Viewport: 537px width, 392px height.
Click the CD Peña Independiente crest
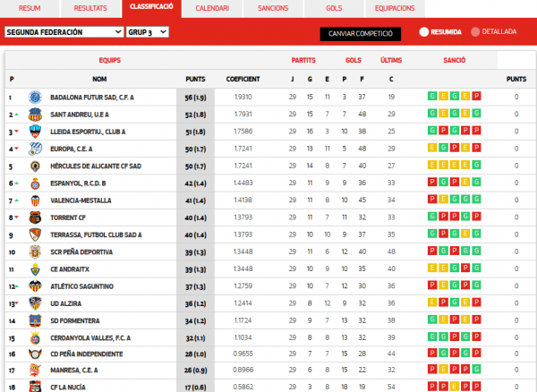(35, 354)
